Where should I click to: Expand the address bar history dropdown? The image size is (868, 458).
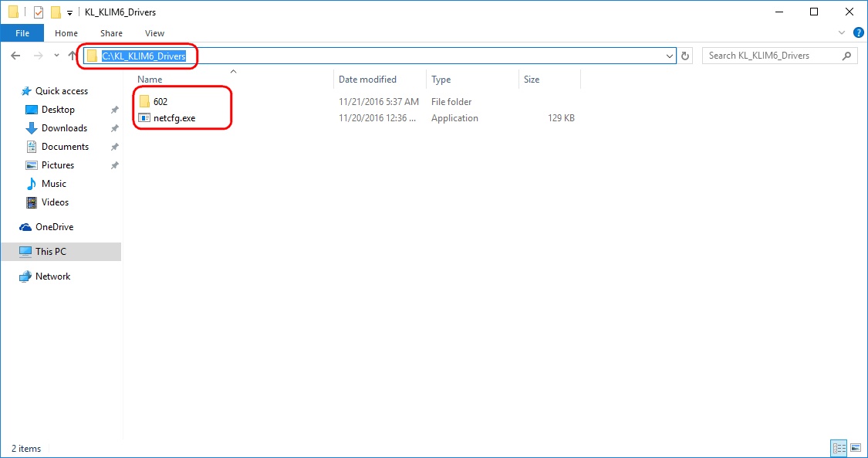[x=670, y=56]
